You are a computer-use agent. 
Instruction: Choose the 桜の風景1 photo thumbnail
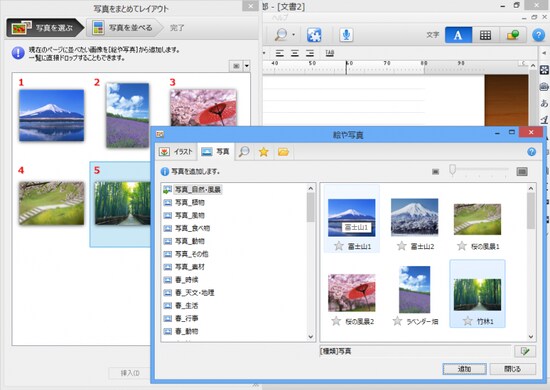point(477,219)
